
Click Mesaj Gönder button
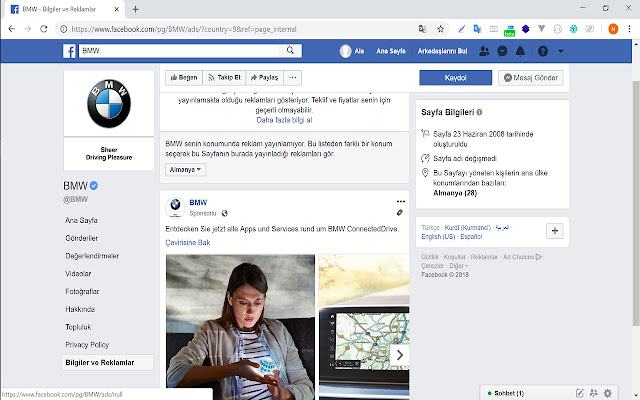pos(531,78)
